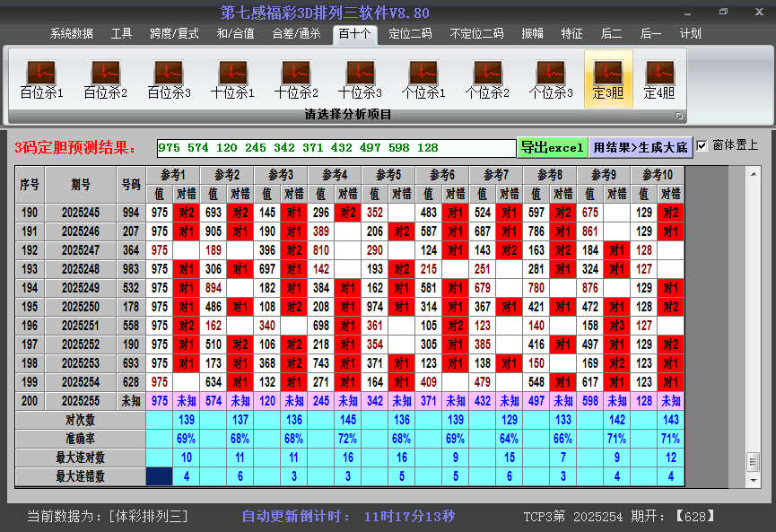Open the 系统数据 menu

(71, 33)
